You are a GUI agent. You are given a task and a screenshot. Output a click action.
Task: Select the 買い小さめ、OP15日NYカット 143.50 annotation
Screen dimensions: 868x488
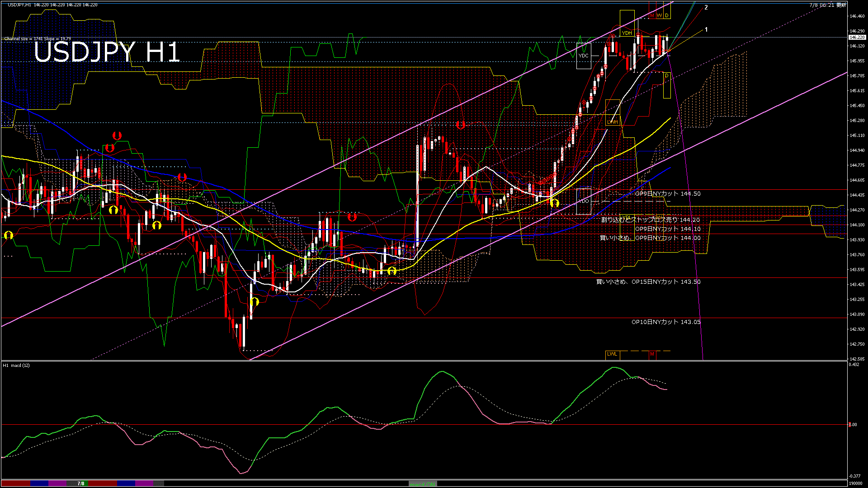pos(648,282)
